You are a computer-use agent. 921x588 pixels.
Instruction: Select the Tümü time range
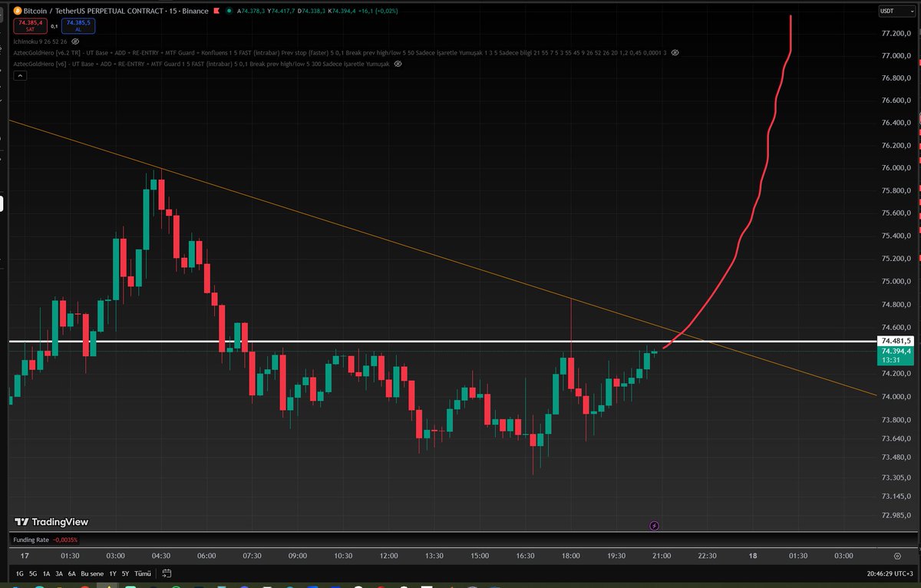coord(143,573)
